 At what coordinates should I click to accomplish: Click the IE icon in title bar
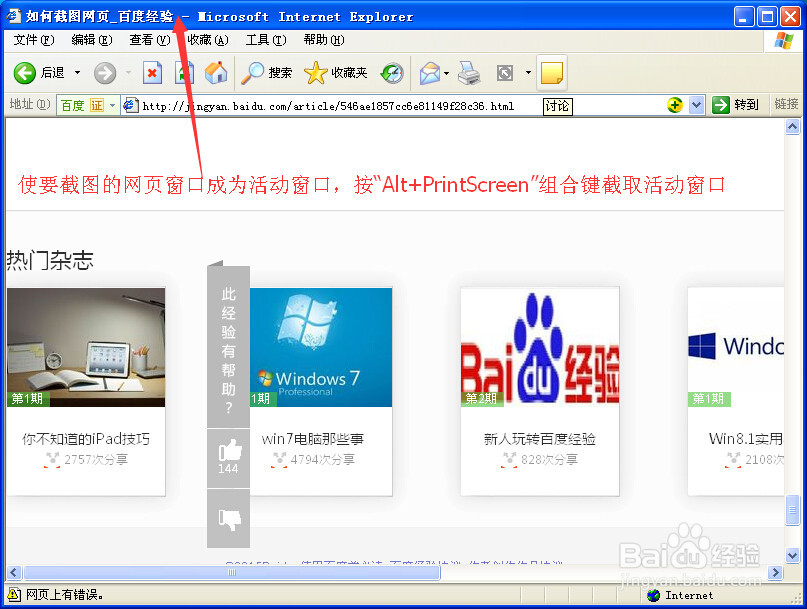click(14, 16)
